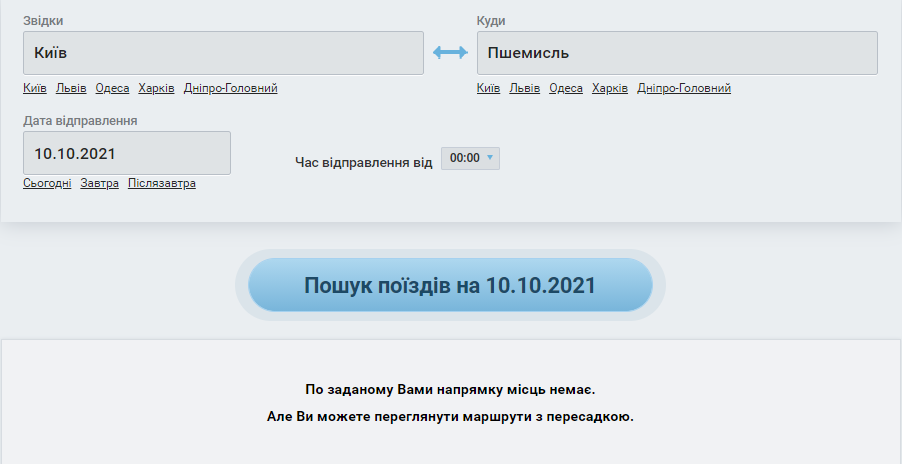Open the departure date field 10.10.2021

(127, 153)
